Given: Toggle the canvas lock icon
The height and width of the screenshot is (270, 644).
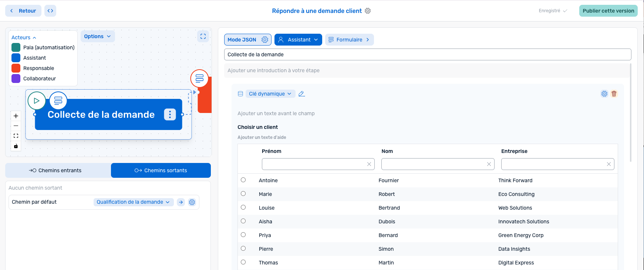Looking at the screenshot, I should click(16, 146).
